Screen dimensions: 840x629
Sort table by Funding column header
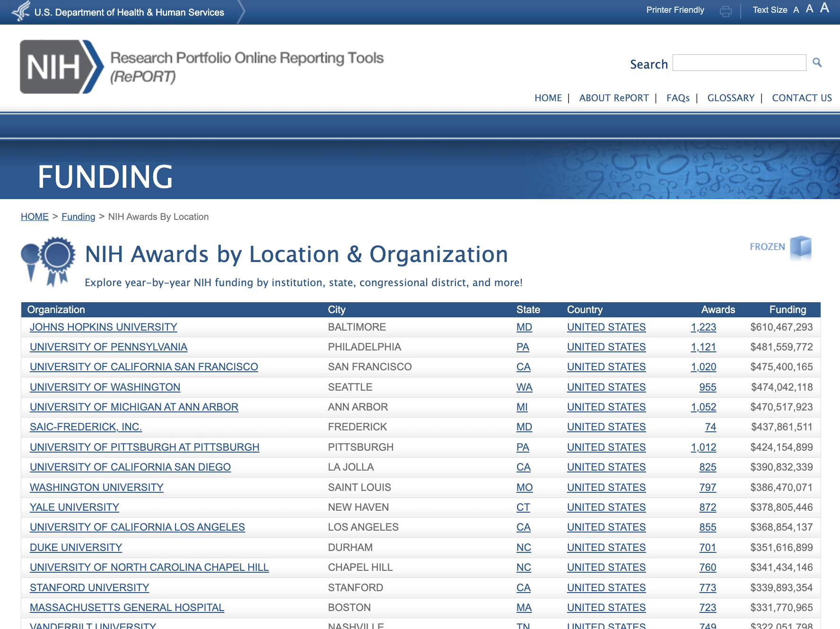pyautogui.click(x=787, y=310)
